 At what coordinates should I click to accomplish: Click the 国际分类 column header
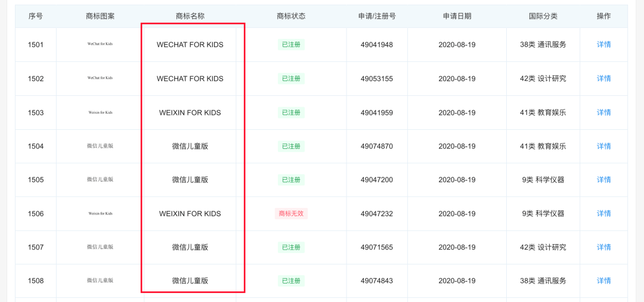[543, 17]
